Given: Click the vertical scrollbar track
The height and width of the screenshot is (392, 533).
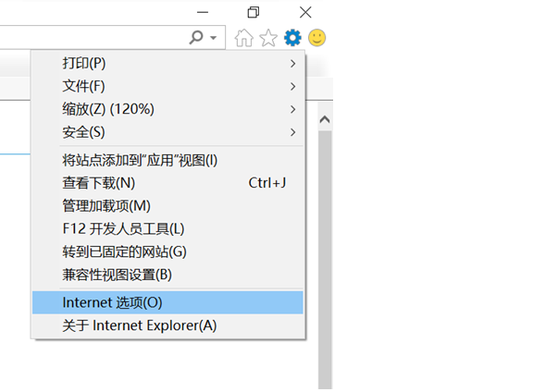Looking at the screenshot, I should pyautogui.click(x=325, y=260).
